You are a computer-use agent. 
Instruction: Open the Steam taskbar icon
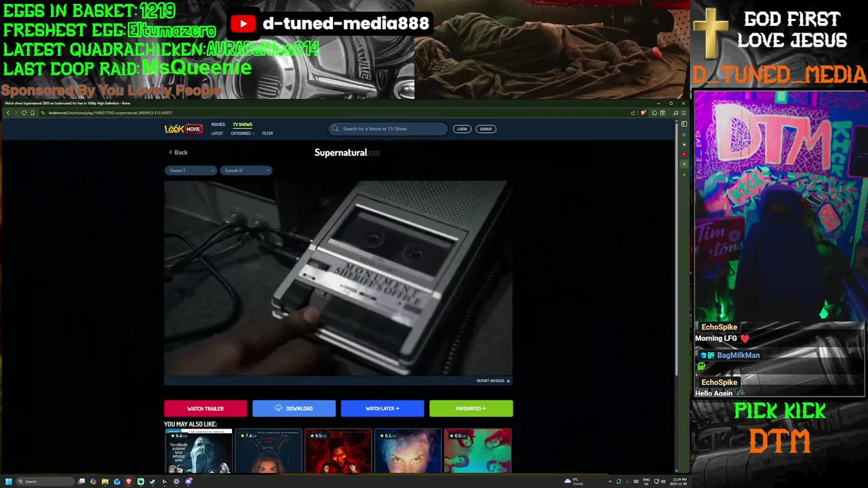153,481
